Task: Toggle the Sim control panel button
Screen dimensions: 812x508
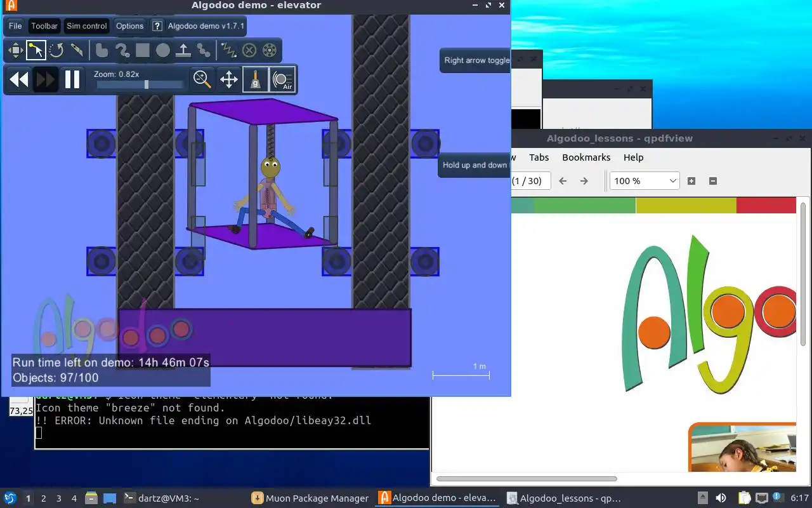Action: click(x=87, y=26)
